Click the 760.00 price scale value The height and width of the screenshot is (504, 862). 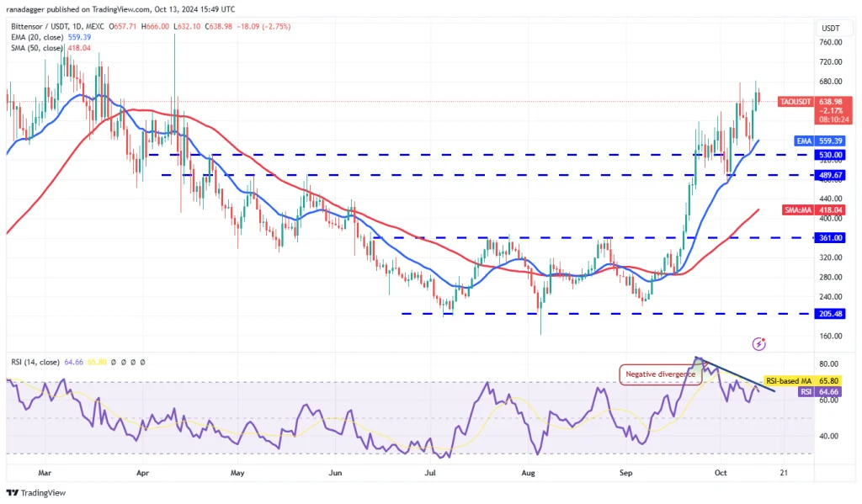point(830,42)
